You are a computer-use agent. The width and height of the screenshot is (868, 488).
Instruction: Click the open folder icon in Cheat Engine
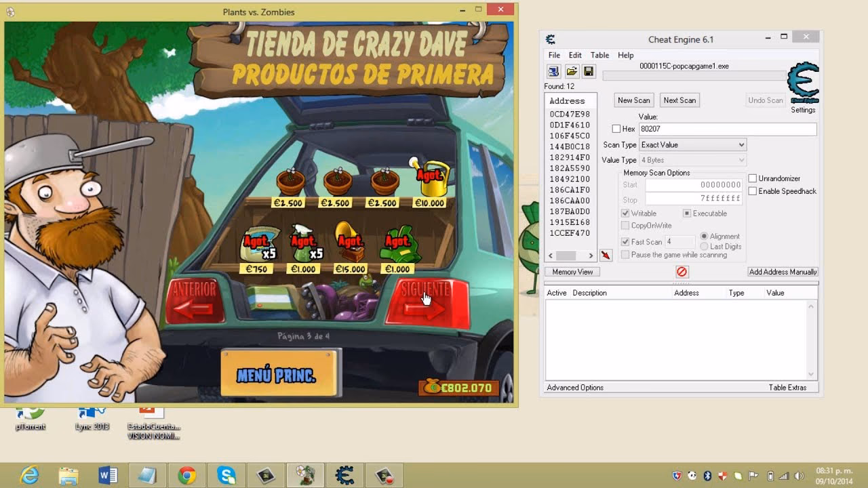coord(572,71)
